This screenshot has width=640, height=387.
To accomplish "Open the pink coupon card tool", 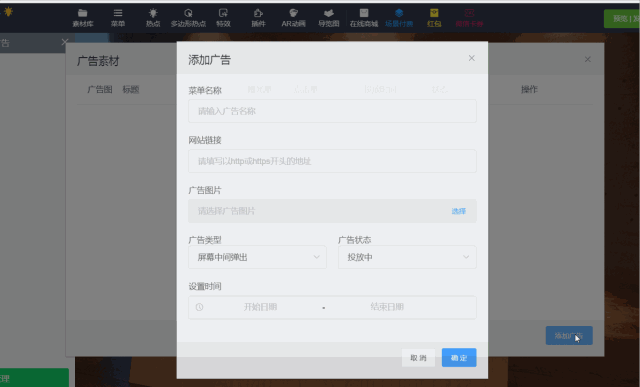I will click(469, 18).
